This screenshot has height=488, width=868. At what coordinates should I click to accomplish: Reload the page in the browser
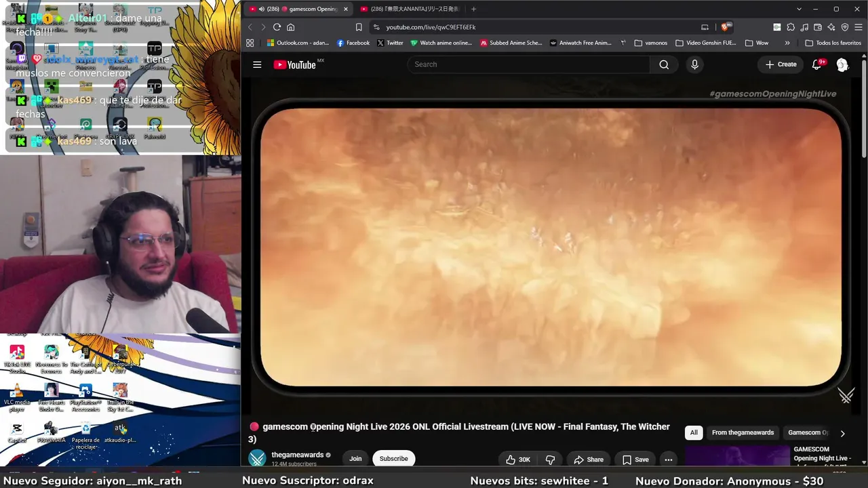pos(277,27)
